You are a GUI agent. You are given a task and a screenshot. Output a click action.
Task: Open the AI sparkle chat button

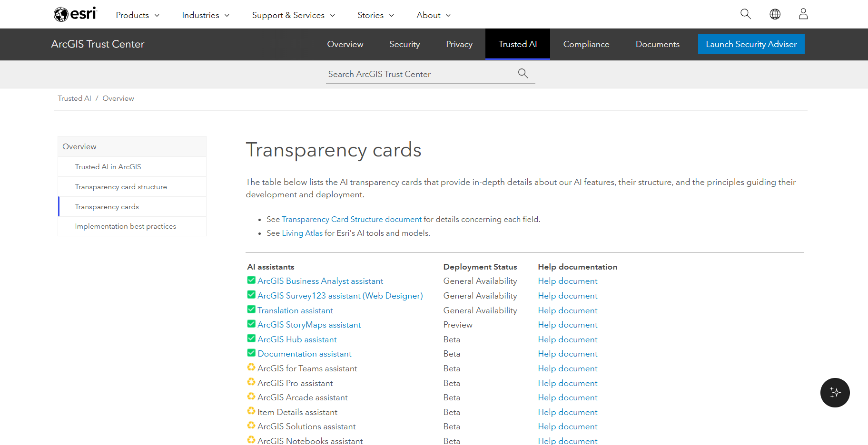[835, 393]
